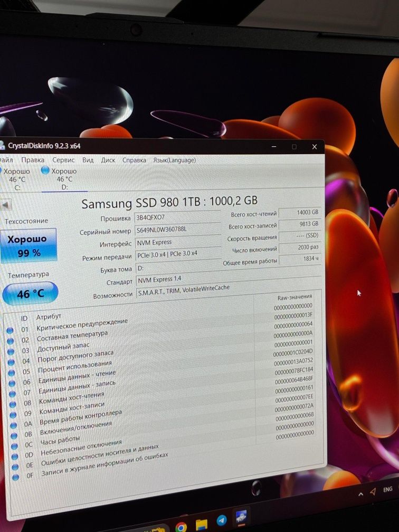Open the Правка menu

coord(33,160)
